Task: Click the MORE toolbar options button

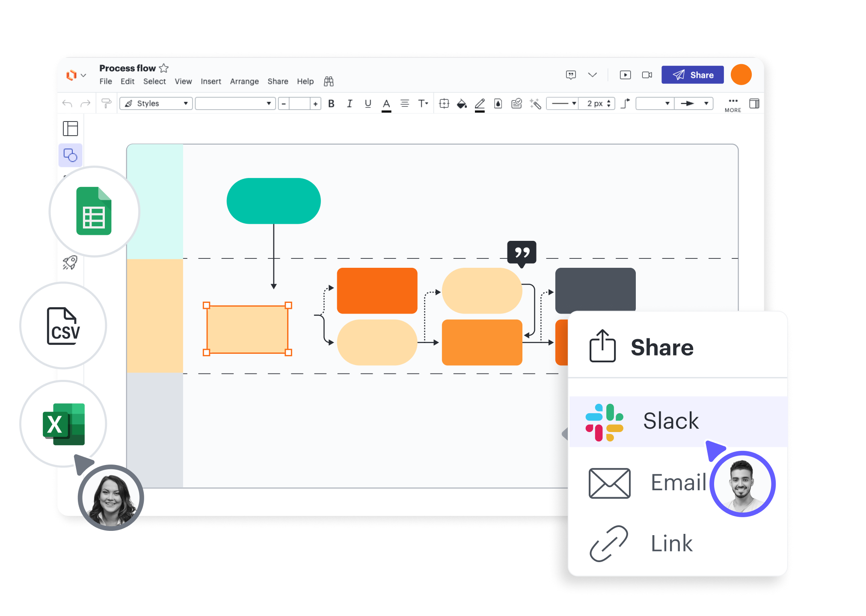Action: 733,104
